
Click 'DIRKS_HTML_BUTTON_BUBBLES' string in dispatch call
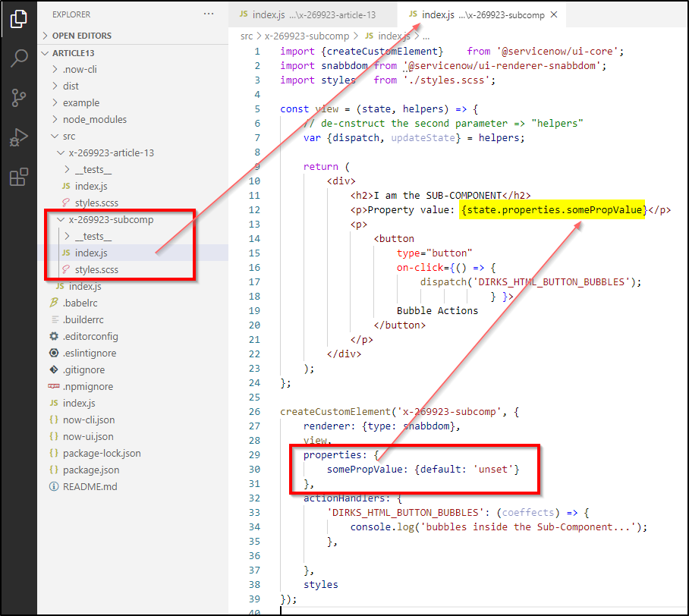552,282
